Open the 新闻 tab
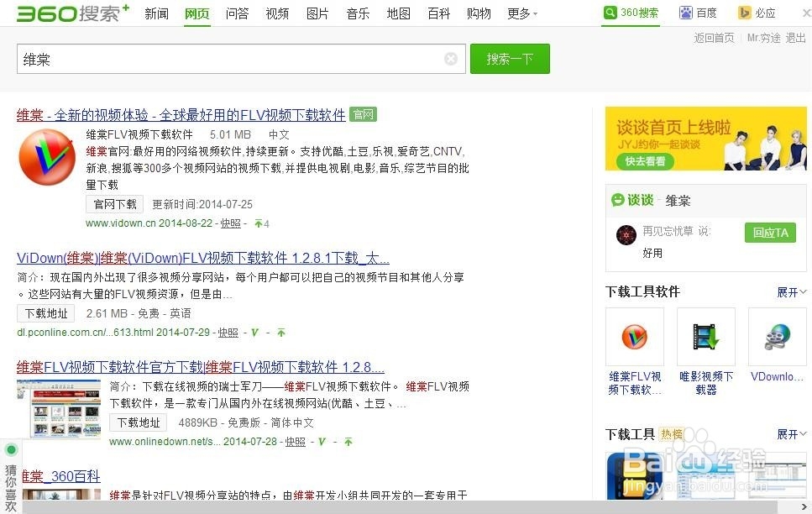 tap(156, 13)
